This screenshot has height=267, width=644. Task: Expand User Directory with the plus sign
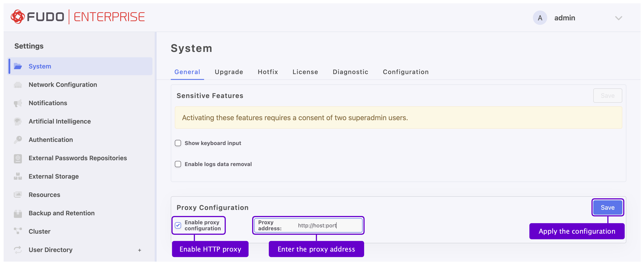coord(139,250)
